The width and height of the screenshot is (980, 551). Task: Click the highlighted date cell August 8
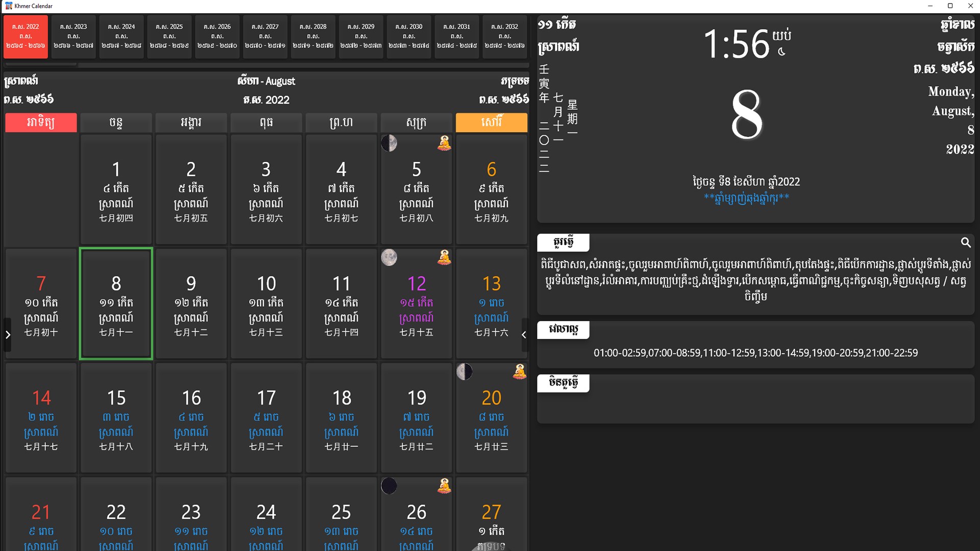(x=116, y=304)
